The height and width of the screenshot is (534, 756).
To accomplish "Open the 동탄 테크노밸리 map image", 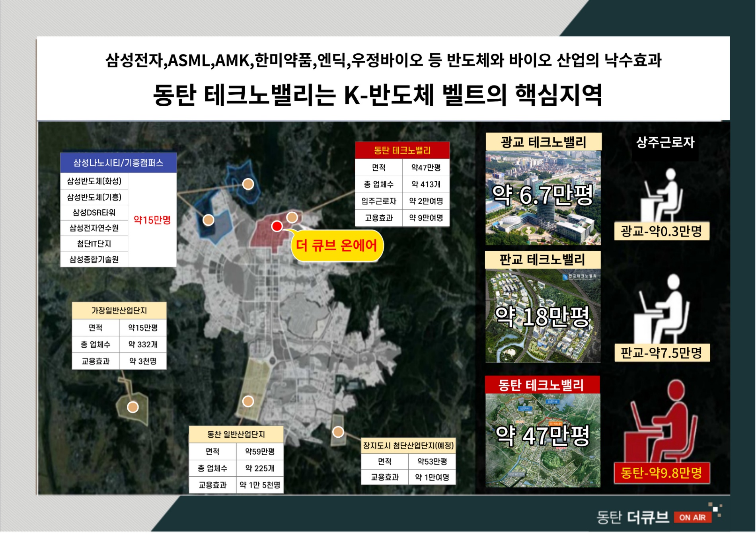I will coord(543,440).
